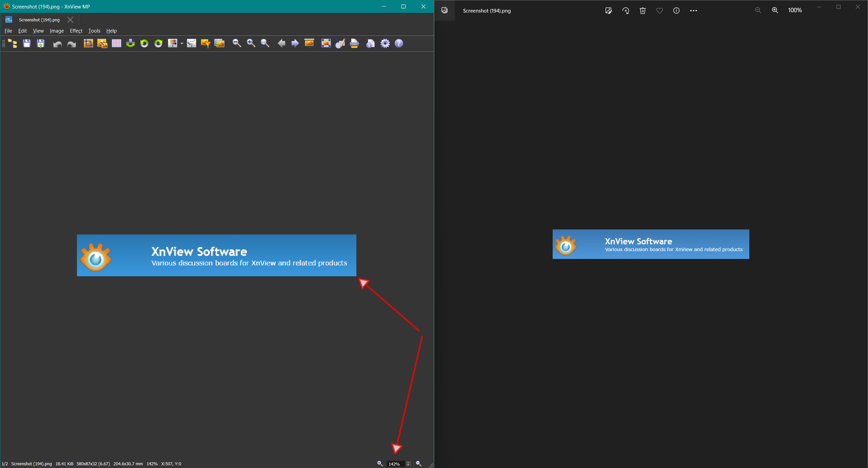This screenshot has width=868, height=468.
Task: Toggle favorite heart in Photos app
Action: tap(659, 11)
